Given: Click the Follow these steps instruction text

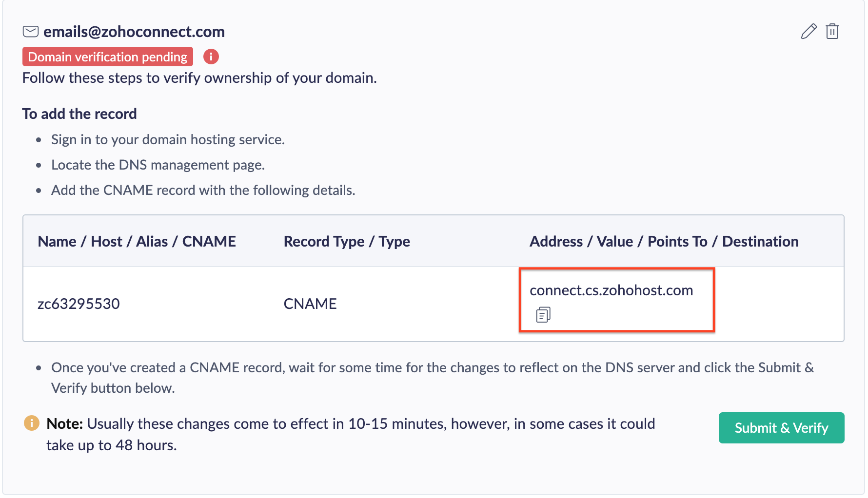Looking at the screenshot, I should pos(199,78).
